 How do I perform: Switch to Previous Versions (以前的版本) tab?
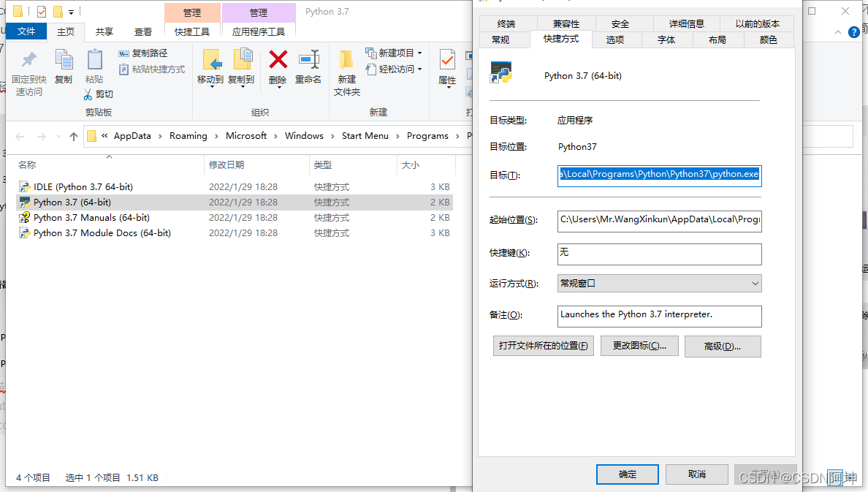pyautogui.click(x=757, y=24)
